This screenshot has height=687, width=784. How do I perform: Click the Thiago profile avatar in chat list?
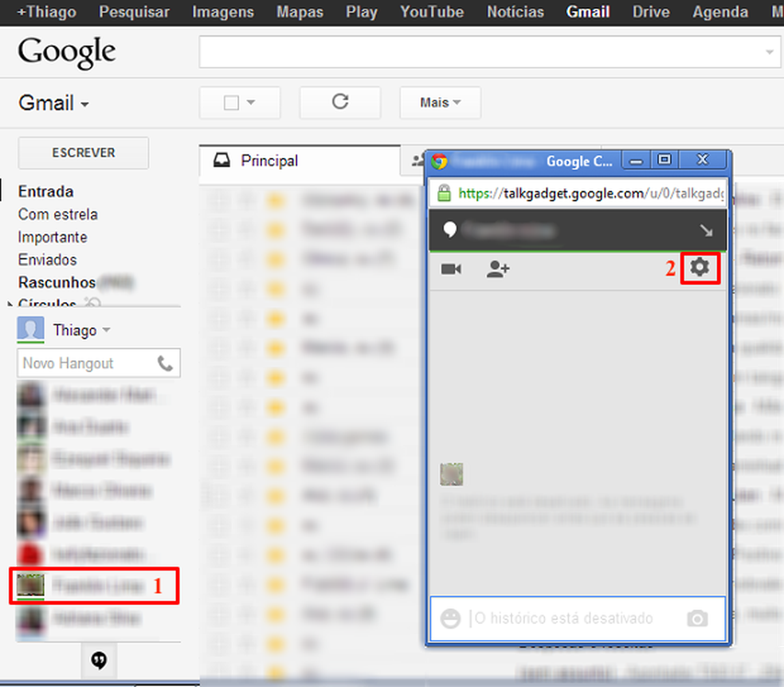pos(30,329)
